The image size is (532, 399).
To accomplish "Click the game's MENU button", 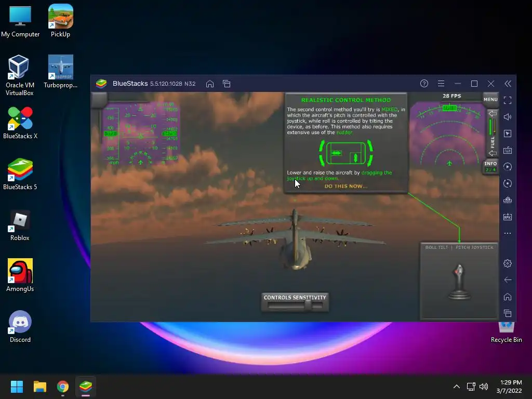I will [x=490, y=99].
